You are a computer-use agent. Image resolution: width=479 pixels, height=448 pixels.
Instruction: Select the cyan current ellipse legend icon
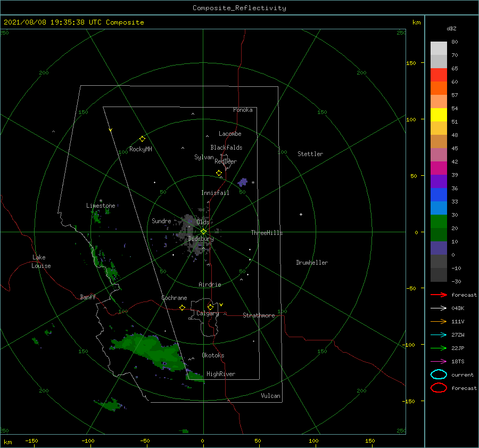click(x=439, y=374)
